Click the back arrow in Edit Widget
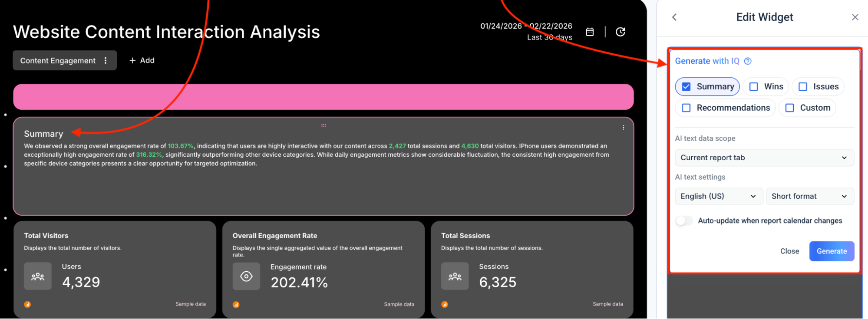868x319 pixels. pos(674,17)
